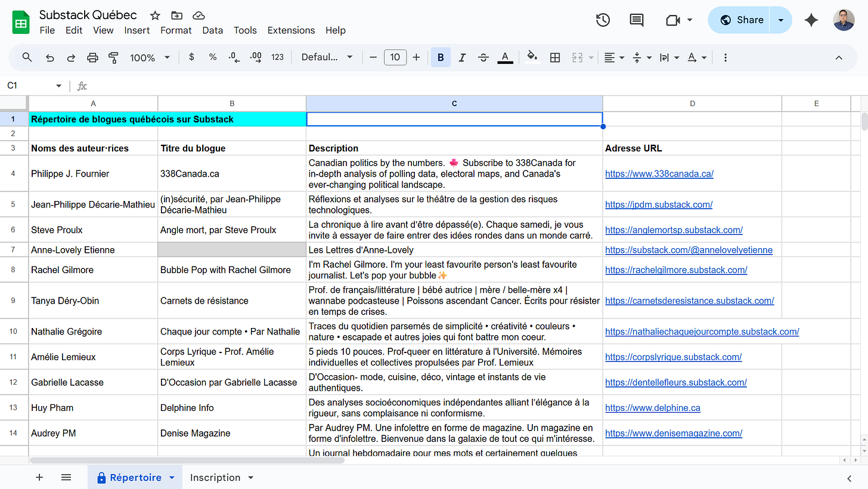This screenshot has width=868, height=489.
Task: Open the Google account avatar
Action: [844, 20]
